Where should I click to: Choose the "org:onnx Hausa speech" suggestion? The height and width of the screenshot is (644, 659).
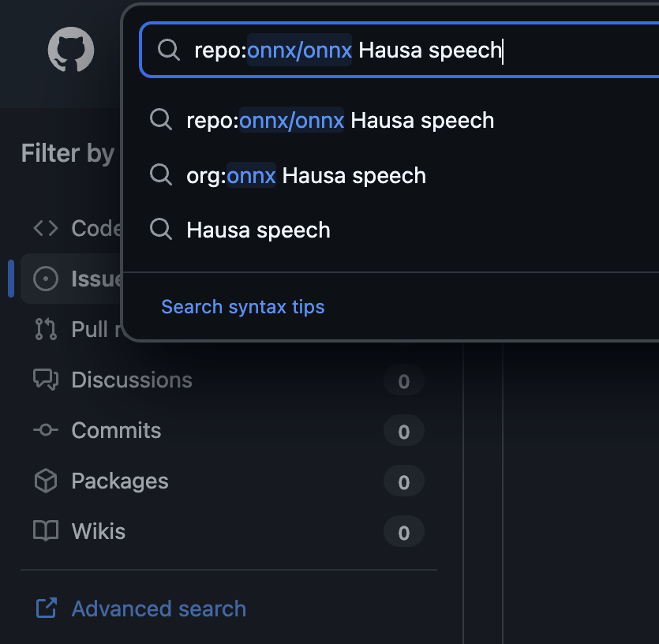pos(306,175)
